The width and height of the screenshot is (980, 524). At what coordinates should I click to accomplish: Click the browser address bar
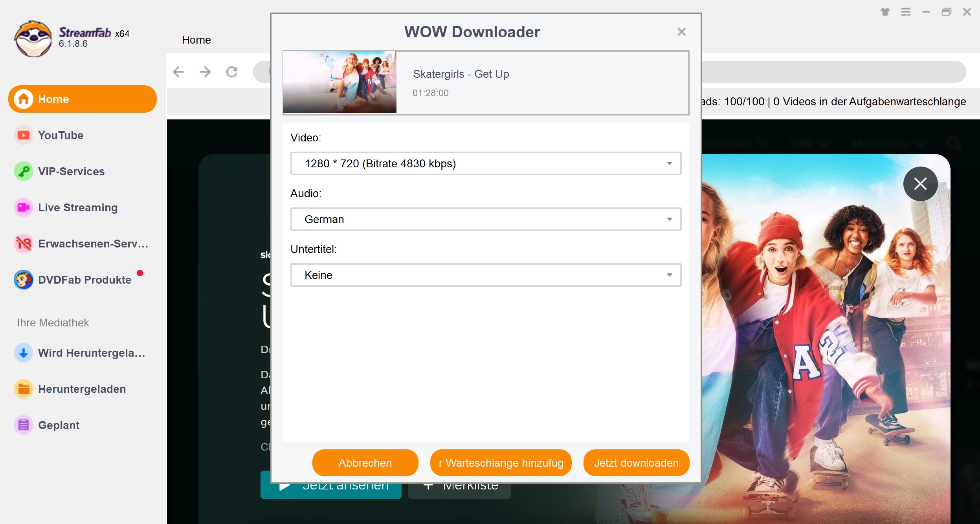coord(833,72)
